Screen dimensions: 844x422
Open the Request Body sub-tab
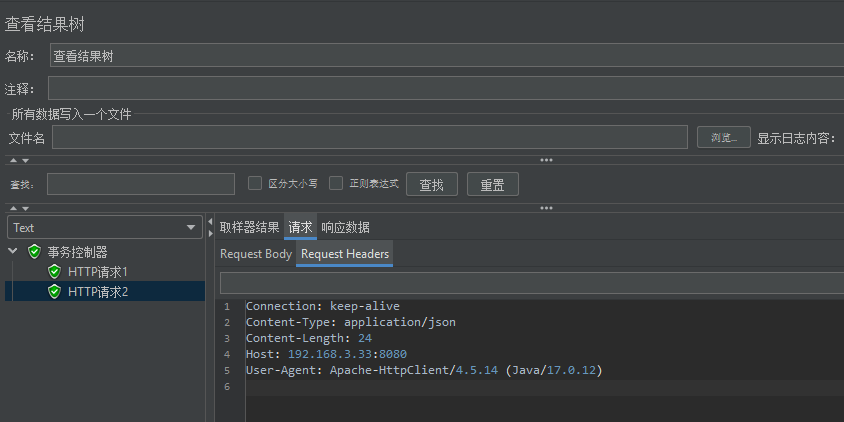tap(256, 254)
